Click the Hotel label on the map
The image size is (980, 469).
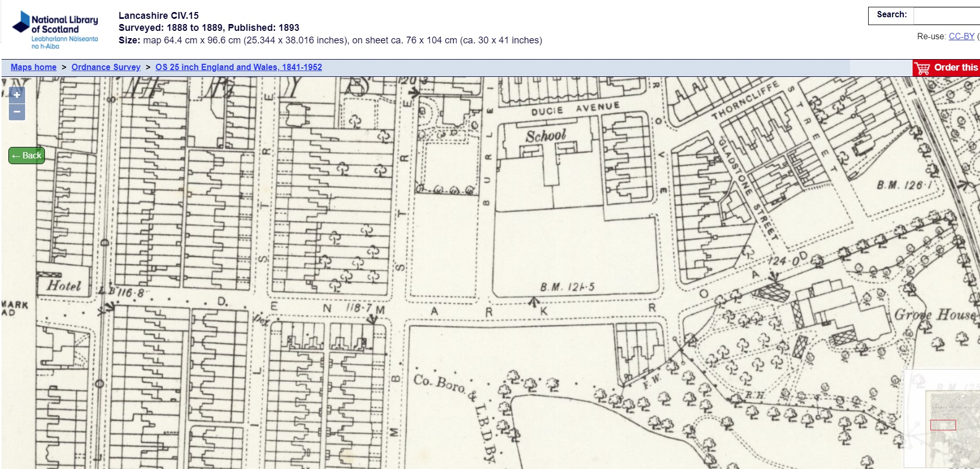[64, 285]
